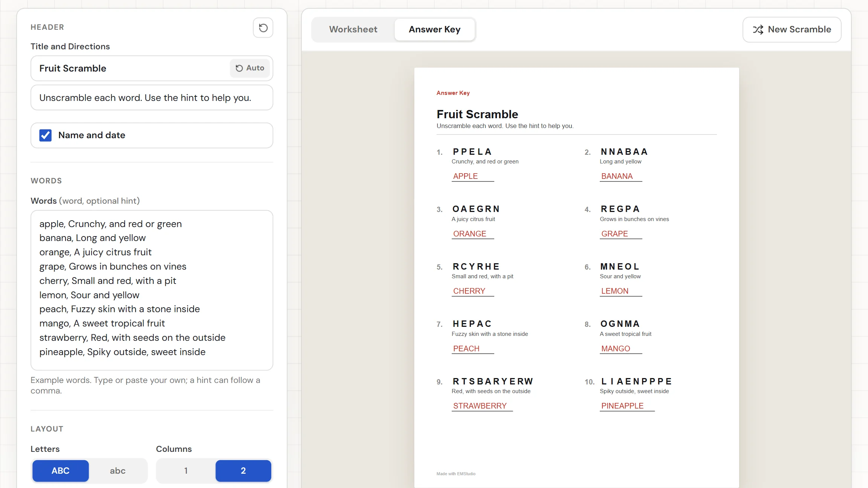Click the reset header circular arrow icon
The image size is (868, 488).
tap(263, 27)
